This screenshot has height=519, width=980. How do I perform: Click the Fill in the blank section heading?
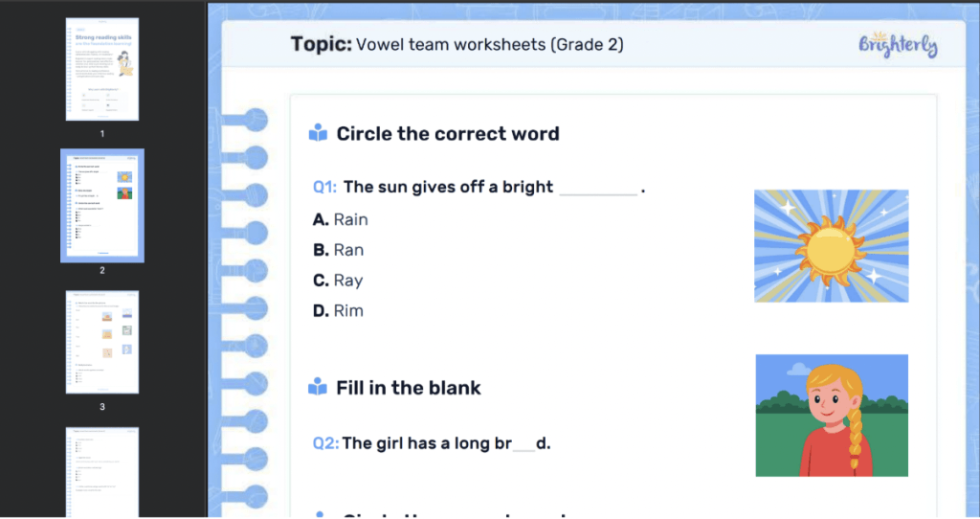[409, 388]
